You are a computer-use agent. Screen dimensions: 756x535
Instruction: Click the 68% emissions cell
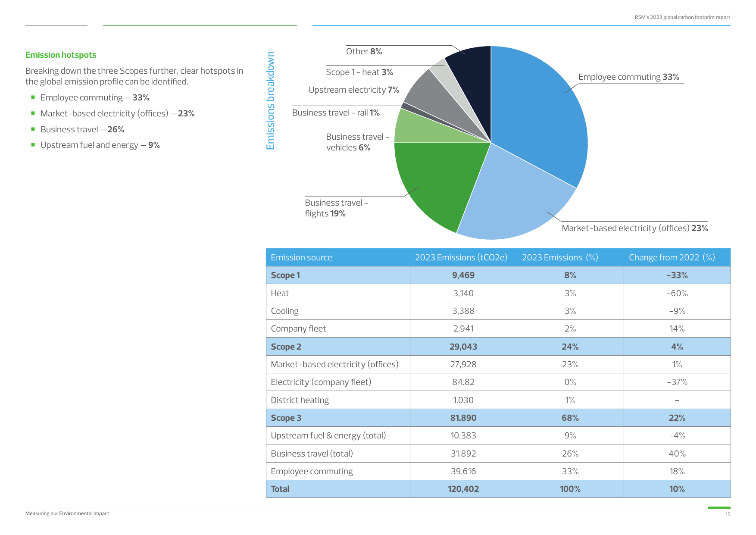570,418
